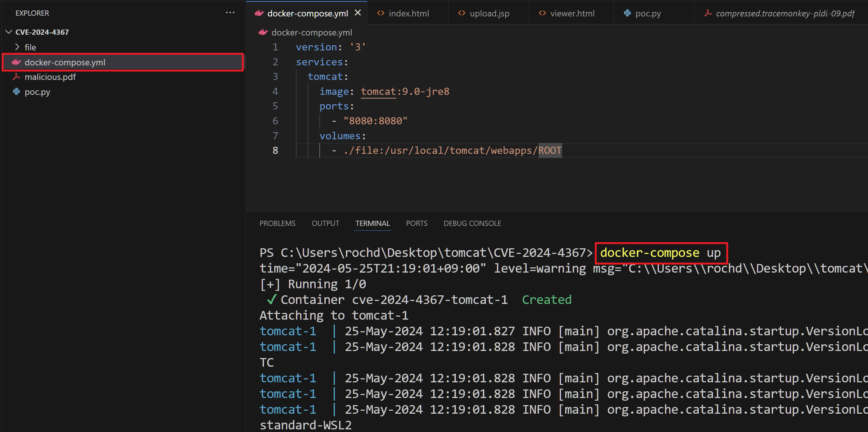Image resolution: width=868 pixels, height=432 pixels.
Task: Open poc.py from the Explorer
Action: click(37, 92)
